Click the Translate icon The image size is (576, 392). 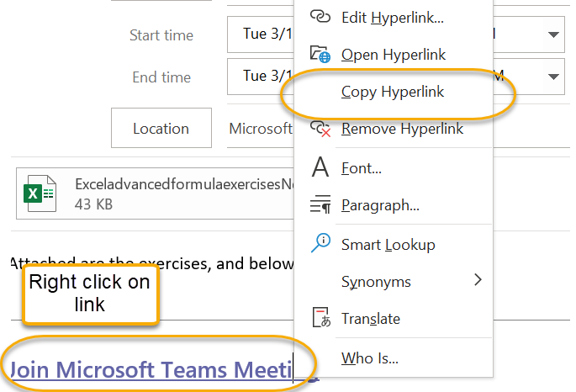pyautogui.click(x=321, y=317)
